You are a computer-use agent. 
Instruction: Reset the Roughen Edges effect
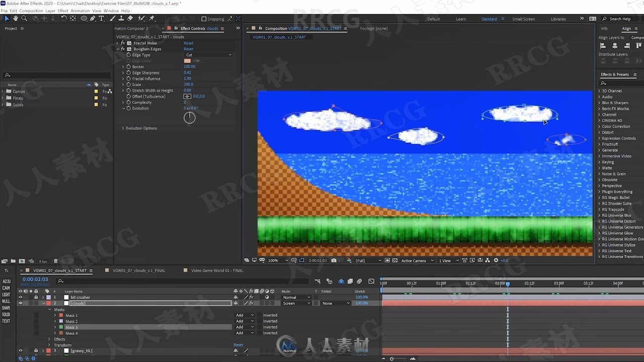click(x=188, y=49)
